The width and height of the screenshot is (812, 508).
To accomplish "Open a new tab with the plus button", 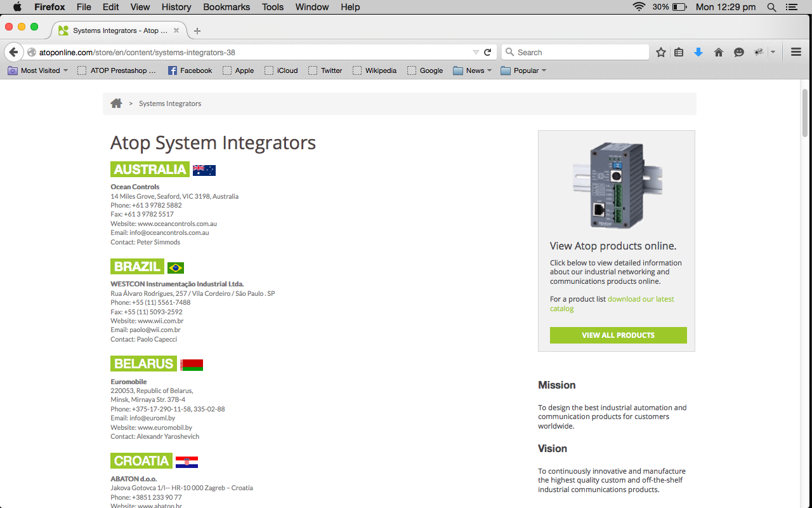I will pyautogui.click(x=197, y=30).
